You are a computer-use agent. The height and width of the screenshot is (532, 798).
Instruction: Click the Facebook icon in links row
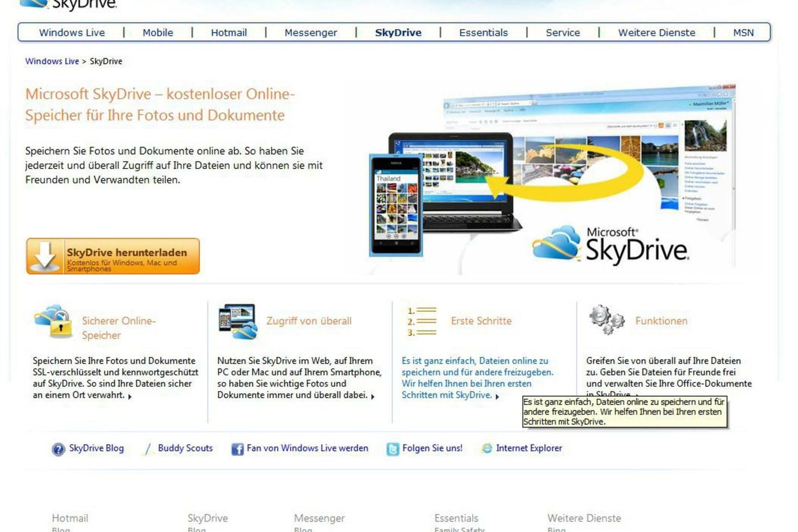point(237,449)
